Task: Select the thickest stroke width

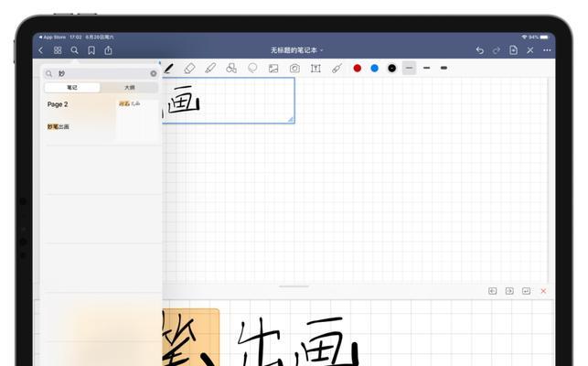Action: point(444,68)
